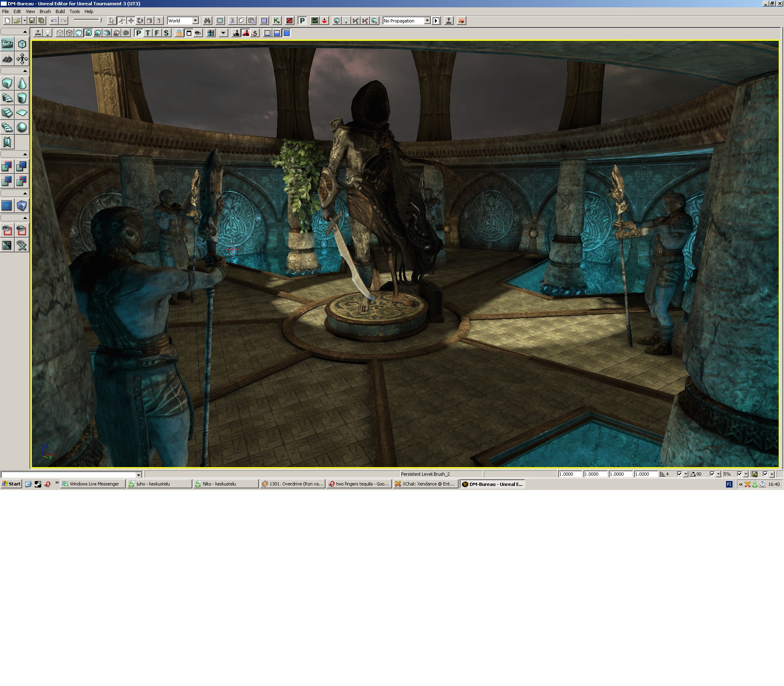The image size is (784, 686).
Task: Click the Windows Start button
Action: tap(11, 484)
